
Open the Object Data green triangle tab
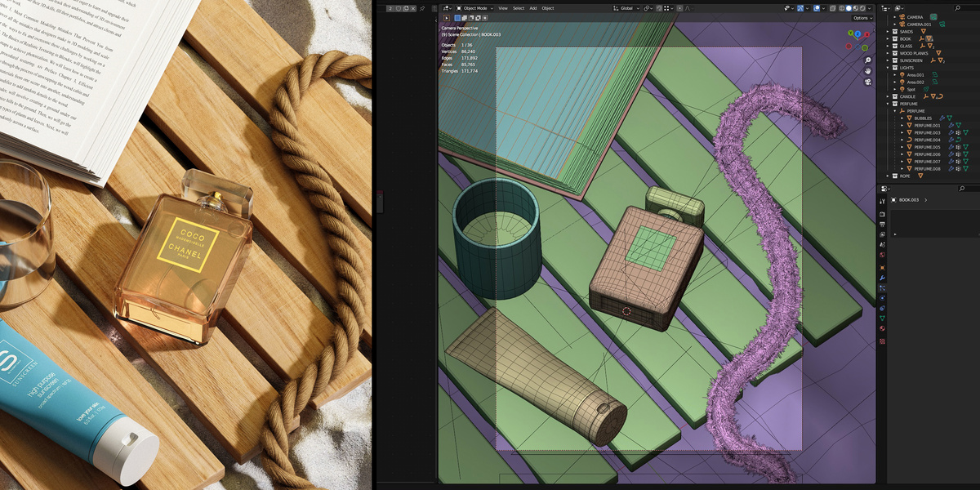point(882,318)
